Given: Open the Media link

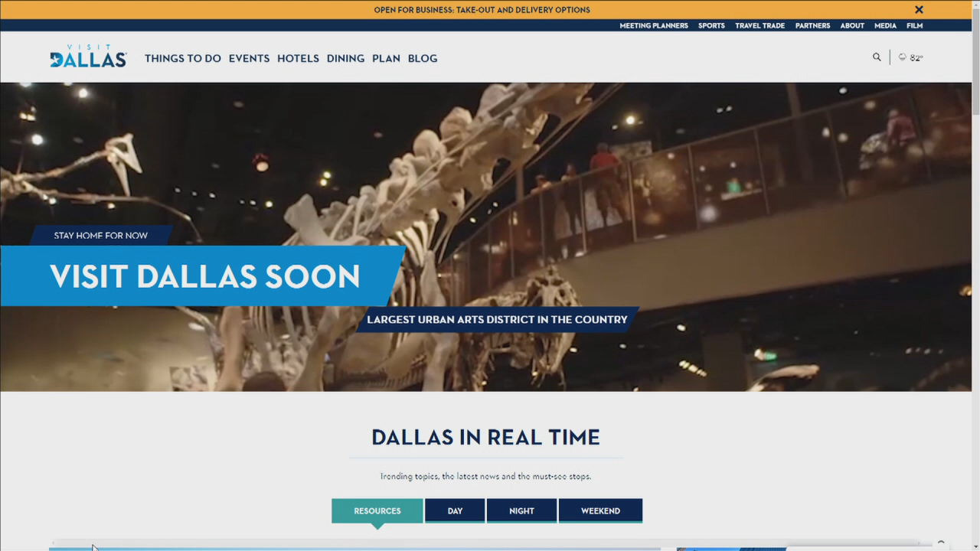Looking at the screenshot, I should pos(885,25).
